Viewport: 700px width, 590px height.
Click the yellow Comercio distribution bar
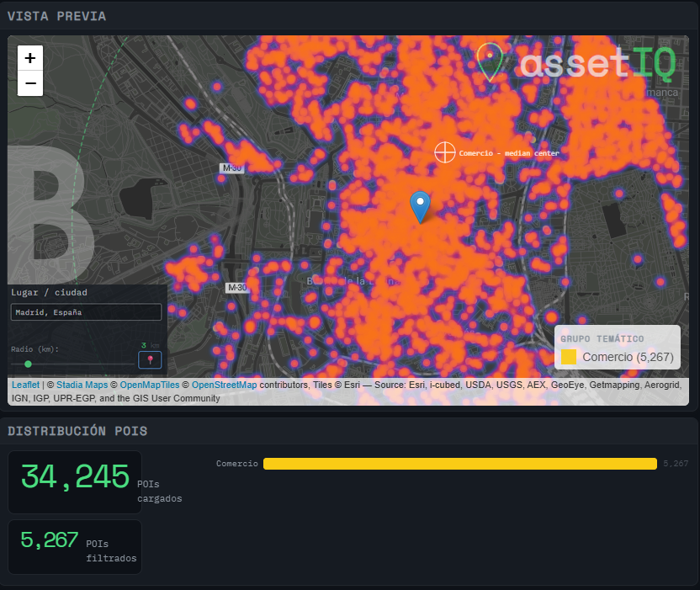click(x=460, y=464)
